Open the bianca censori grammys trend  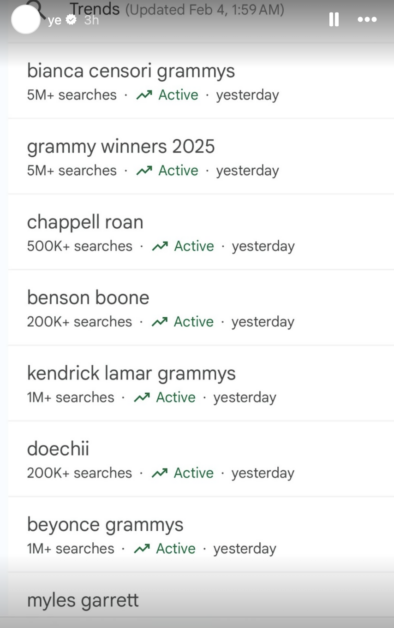coord(201,81)
